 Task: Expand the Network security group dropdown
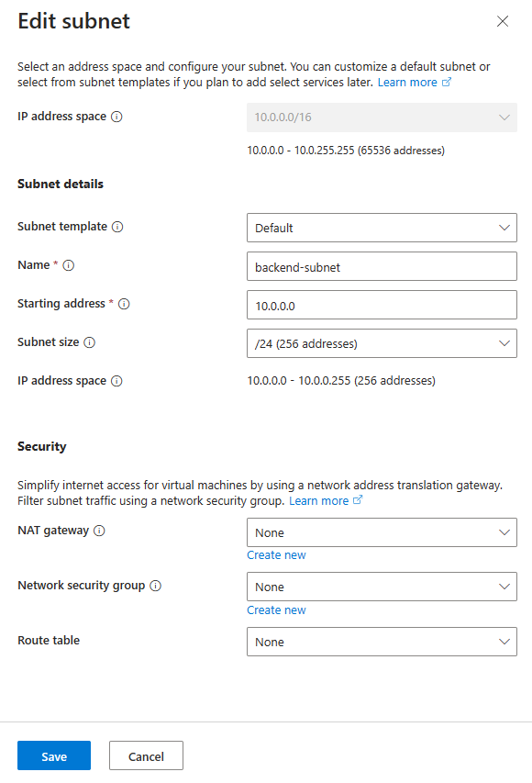(382, 587)
